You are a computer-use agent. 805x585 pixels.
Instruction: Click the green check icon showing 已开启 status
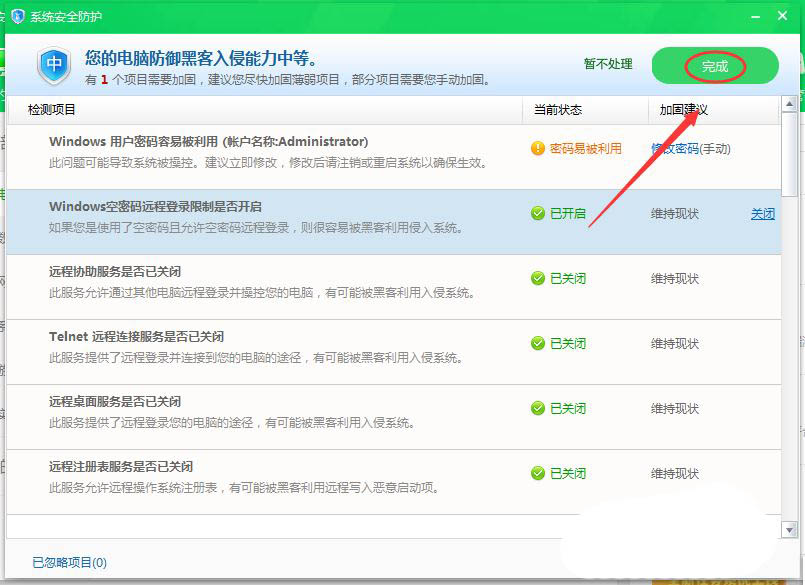coord(536,212)
